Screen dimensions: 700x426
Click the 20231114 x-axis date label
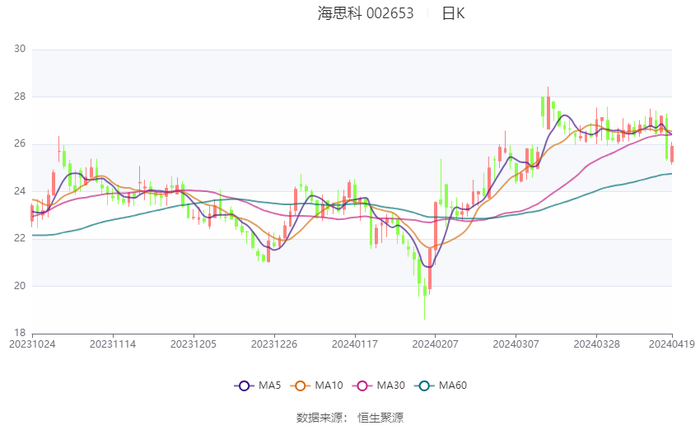coord(113,344)
